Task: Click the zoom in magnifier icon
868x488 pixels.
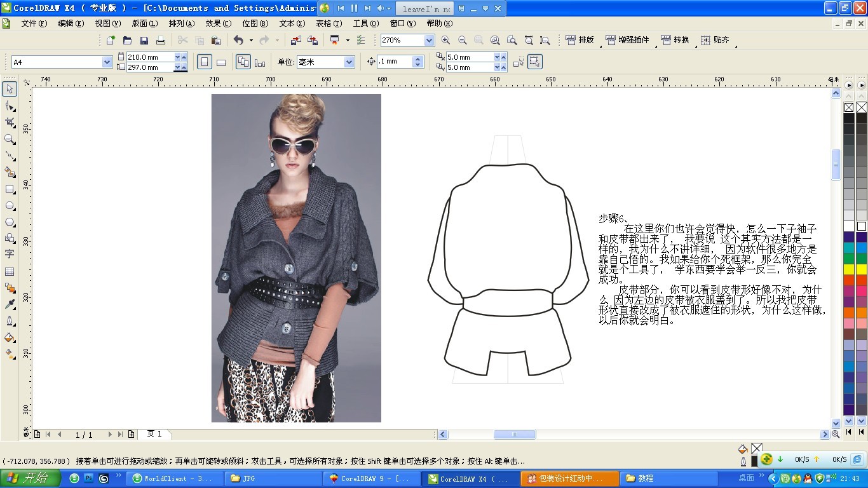Action: pos(445,40)
